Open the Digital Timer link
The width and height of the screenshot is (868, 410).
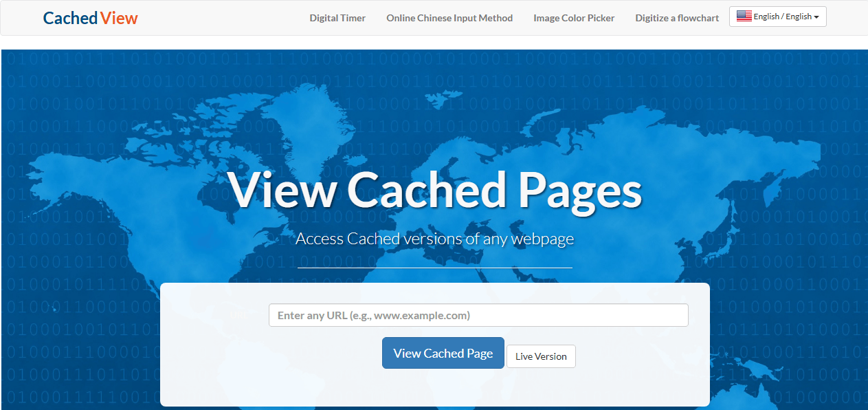point(337,18)
